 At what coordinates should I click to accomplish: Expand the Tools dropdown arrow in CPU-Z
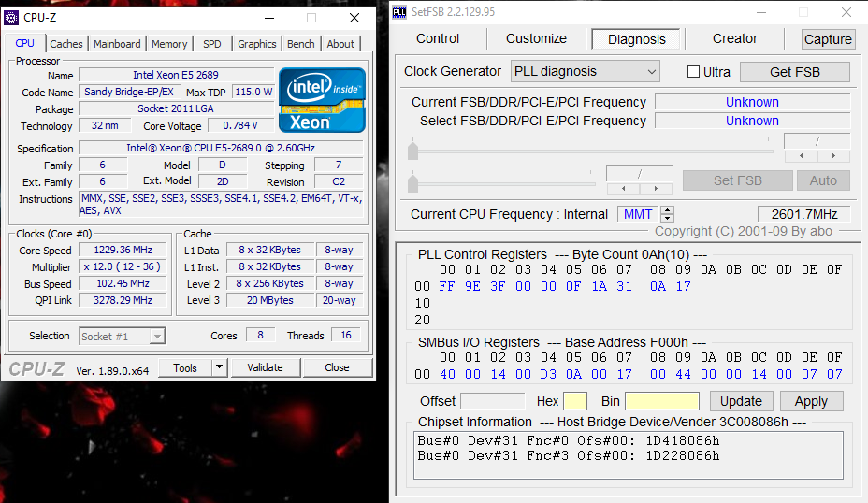(x=220, y=367)
